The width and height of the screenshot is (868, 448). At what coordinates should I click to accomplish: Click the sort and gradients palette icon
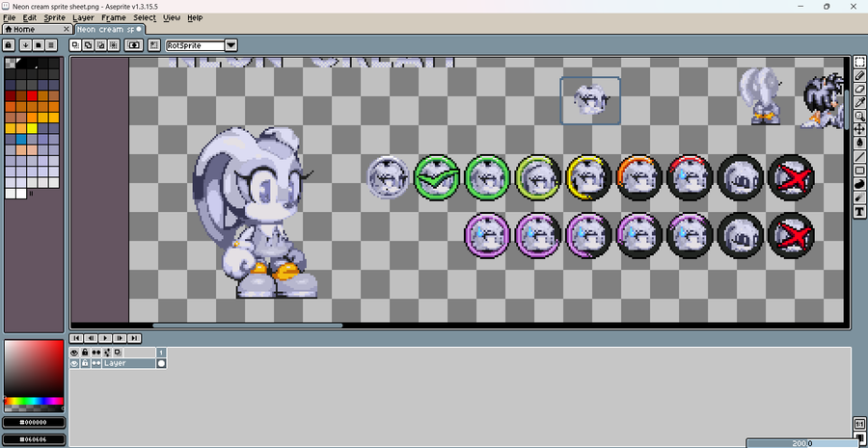(25, 45)
